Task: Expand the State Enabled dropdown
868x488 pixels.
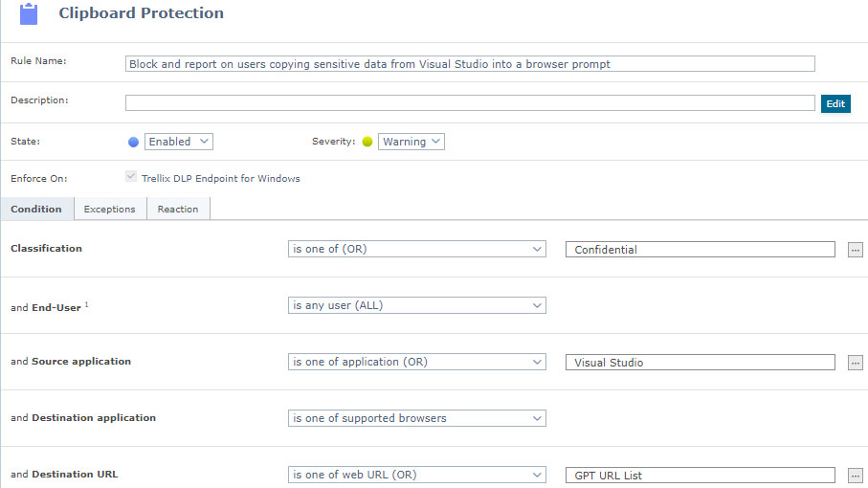Action: [x=178, y=142]
